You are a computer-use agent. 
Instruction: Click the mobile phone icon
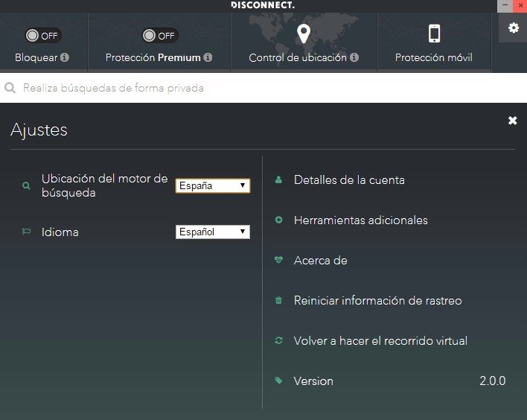434,34
